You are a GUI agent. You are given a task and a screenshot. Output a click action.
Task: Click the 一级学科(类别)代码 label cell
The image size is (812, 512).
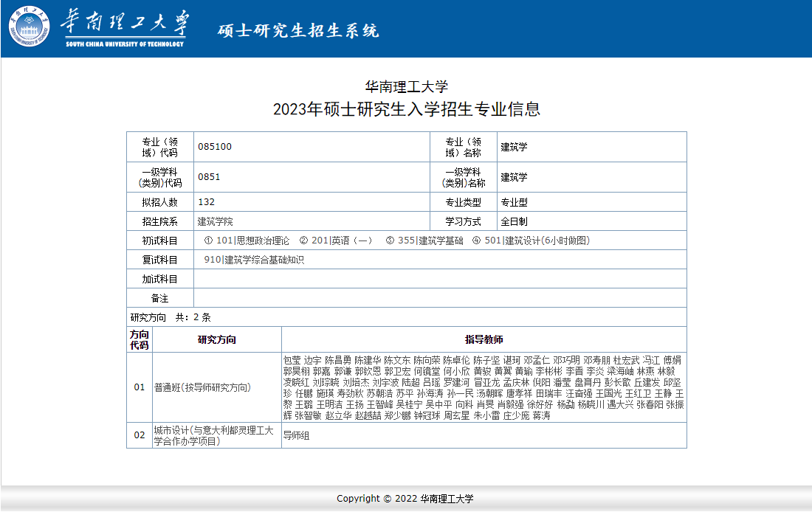(160, 177)
